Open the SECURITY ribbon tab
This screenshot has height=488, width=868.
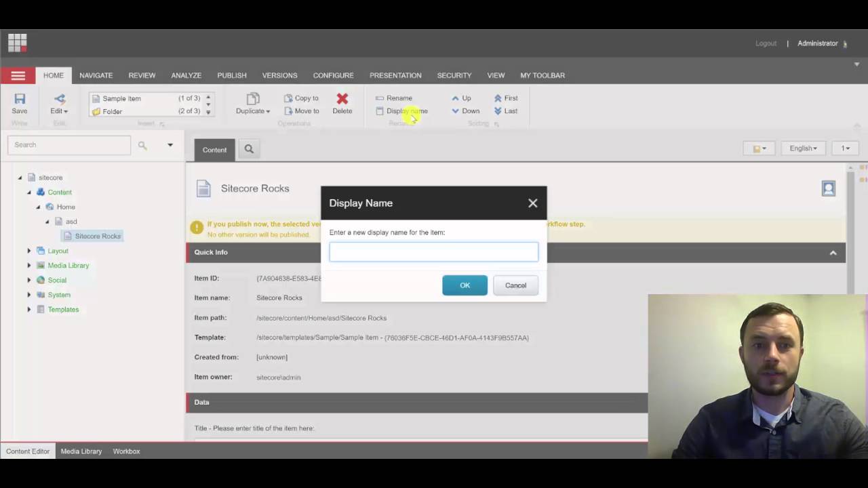454,75
